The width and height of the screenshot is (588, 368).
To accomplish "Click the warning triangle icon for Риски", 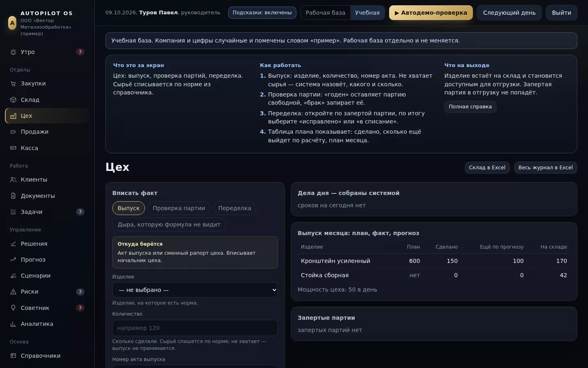I will click(x=13, y=292).
